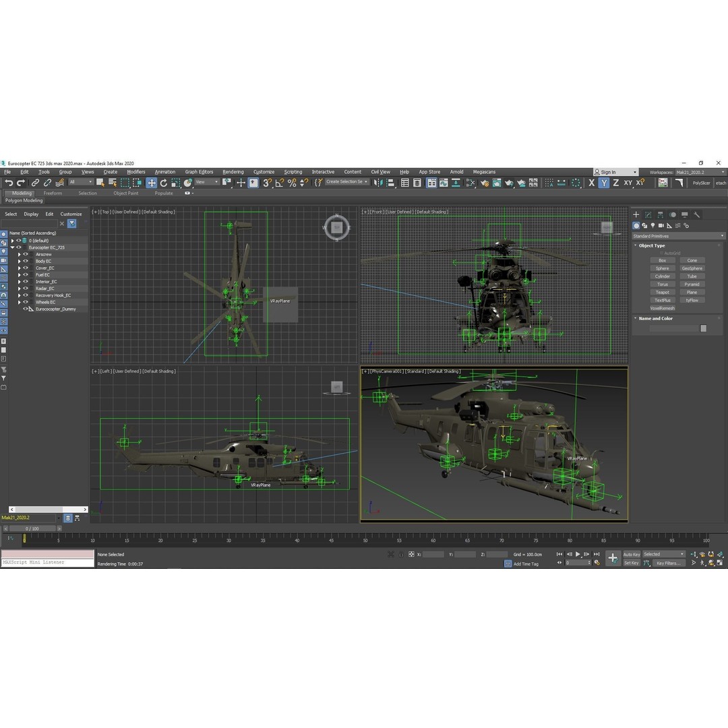Click the Mirror tool icon
The width and height of the screenshot is (728, 728).
tap(378, 183)
